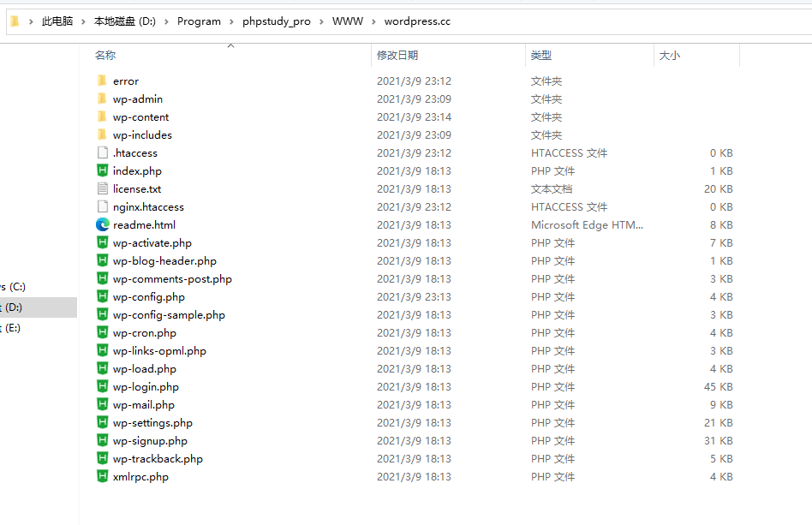Viewport: 812px width, 525px height.
Task: Click the folder icon in address bar
Action: (15, 21)
